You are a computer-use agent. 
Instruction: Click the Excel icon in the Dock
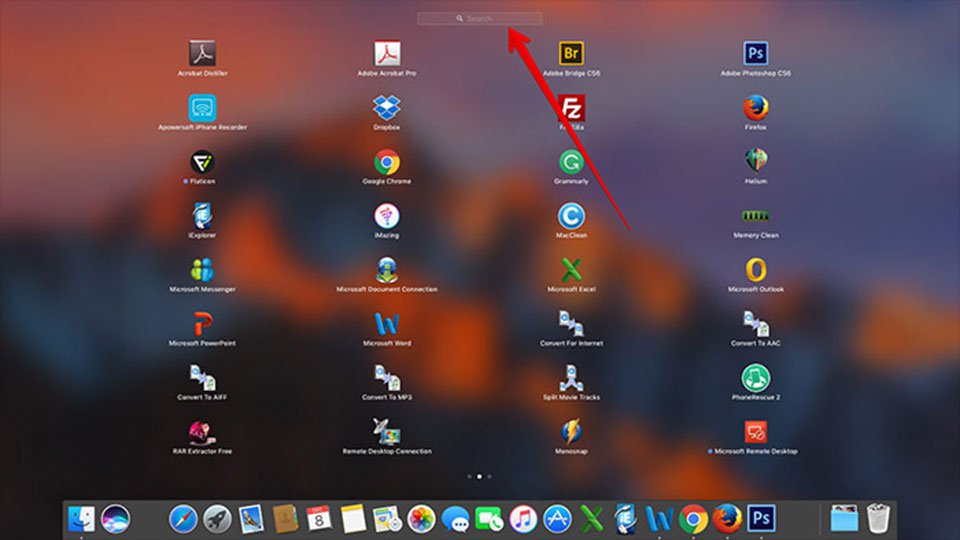591,519
